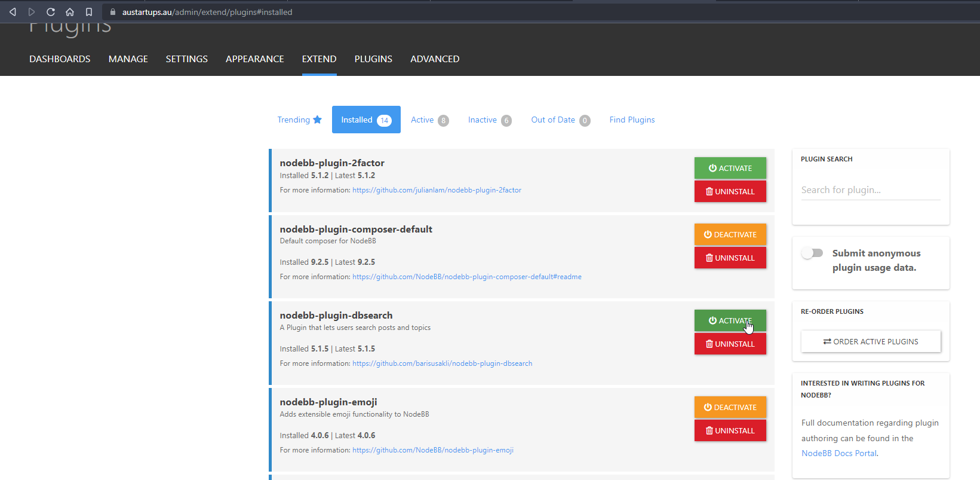Viewport: 980px width, 480px height.
Task: Click the Search for plugin input field
Action: coord(870,190)
